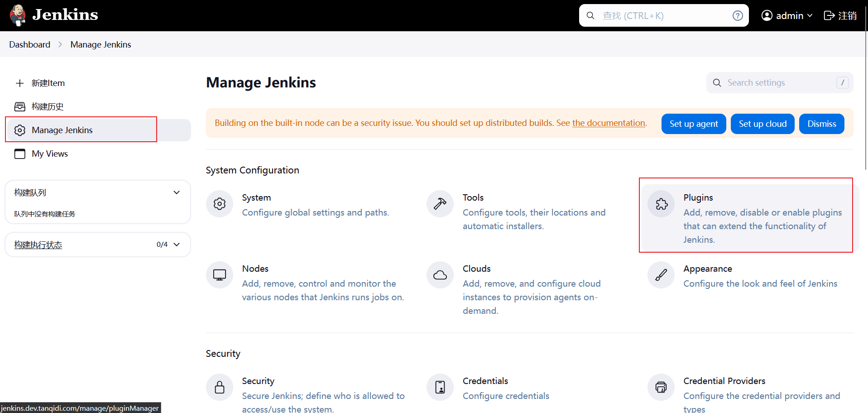
Task: Click the Credential Providers icon
Action: click(661, 387)
